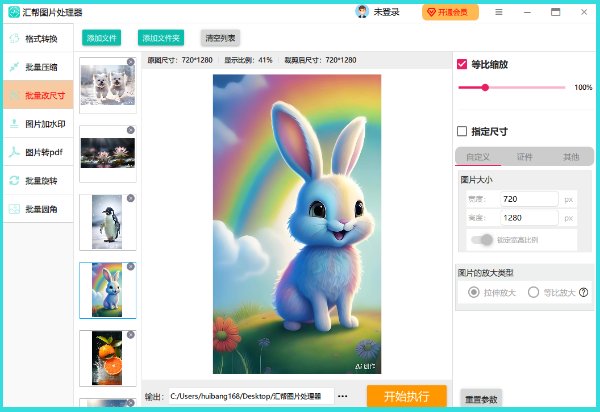Click the 重置参数 reset parameters button
This screenshot has height=412, width=600.
[481, 399]
